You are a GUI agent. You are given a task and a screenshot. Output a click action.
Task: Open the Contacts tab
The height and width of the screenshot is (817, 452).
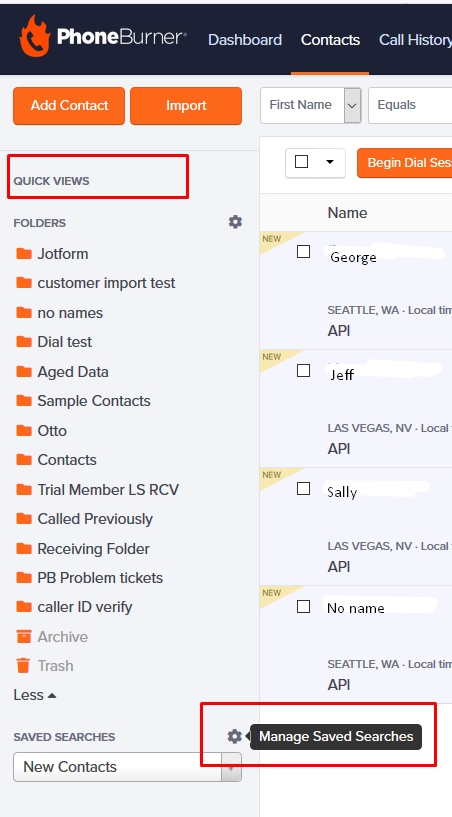331,40
